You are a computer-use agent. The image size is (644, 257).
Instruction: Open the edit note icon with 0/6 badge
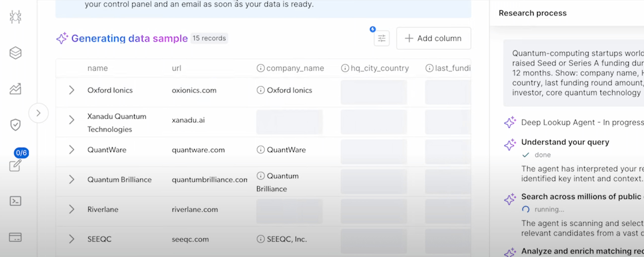(x=15, y=165)
